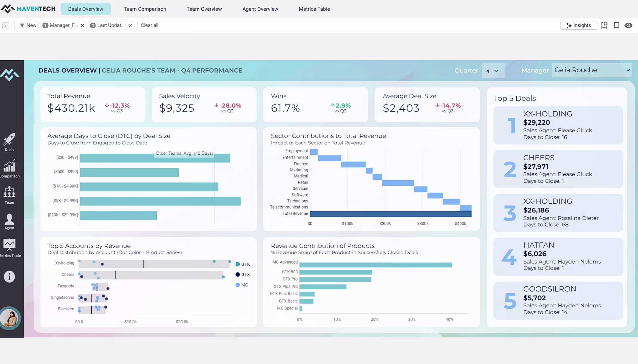Open the Manager dropdown showing Celia Rouche
Viewport: 638px width, 364px height.
[592, 70]
